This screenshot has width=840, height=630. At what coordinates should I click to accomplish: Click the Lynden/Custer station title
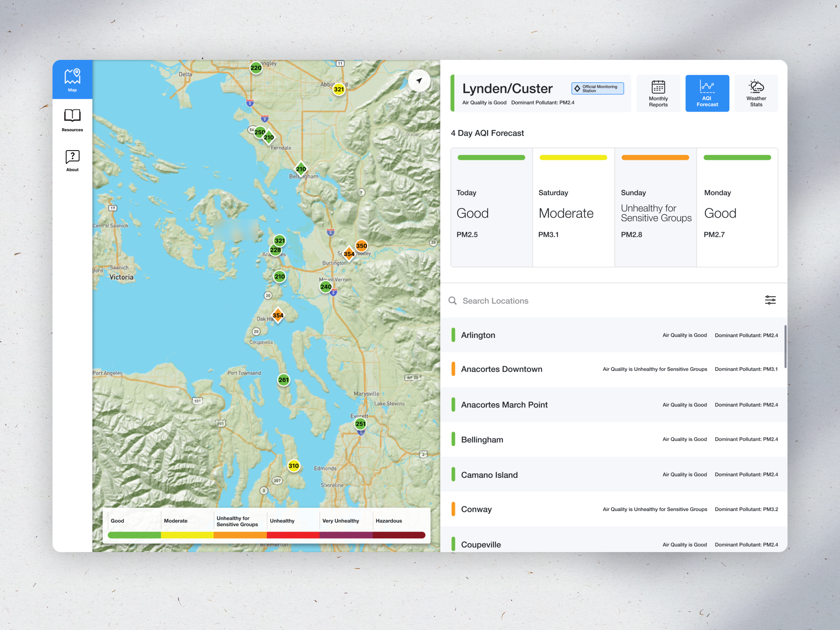coord(507,89)
